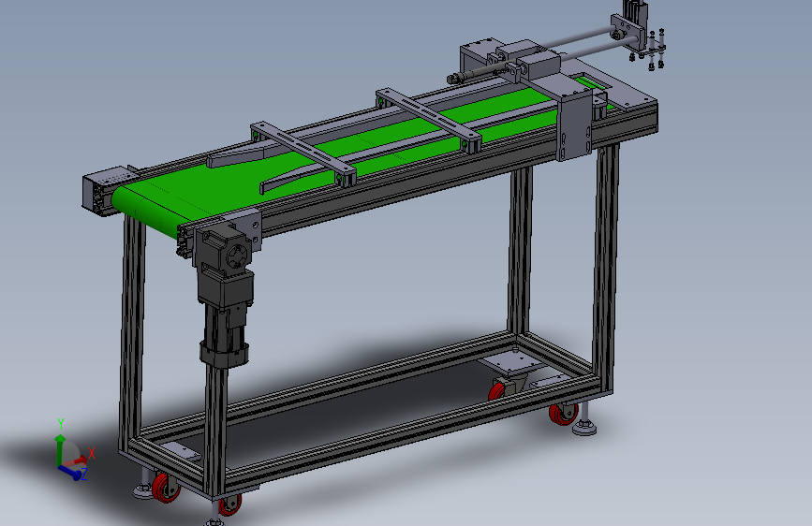Screen dimensions: 812x526
Task: Select the vertical pusher plate on the conveyor side
Action: pyautogui.click(x=574, y=125)
